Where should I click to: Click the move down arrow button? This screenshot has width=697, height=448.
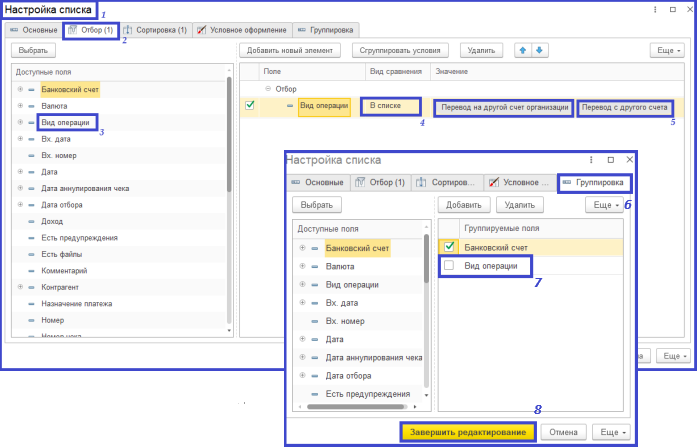point(540,50)
